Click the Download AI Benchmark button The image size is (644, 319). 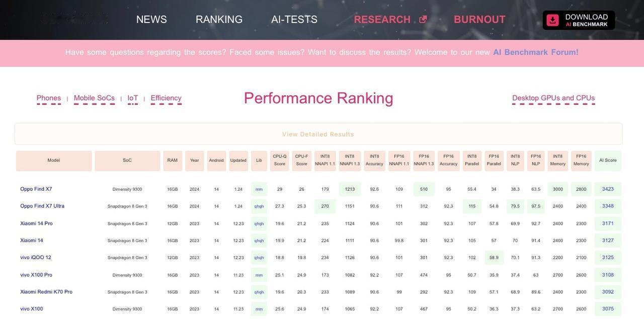[579, 20]
